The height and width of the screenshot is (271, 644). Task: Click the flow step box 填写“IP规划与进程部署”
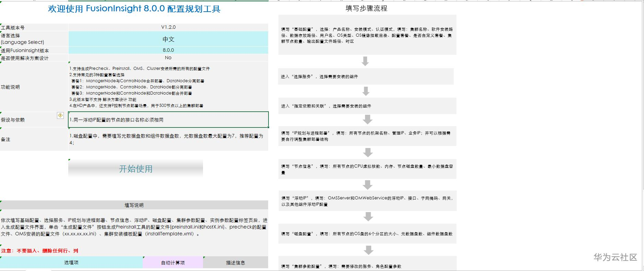coord(367,136)
